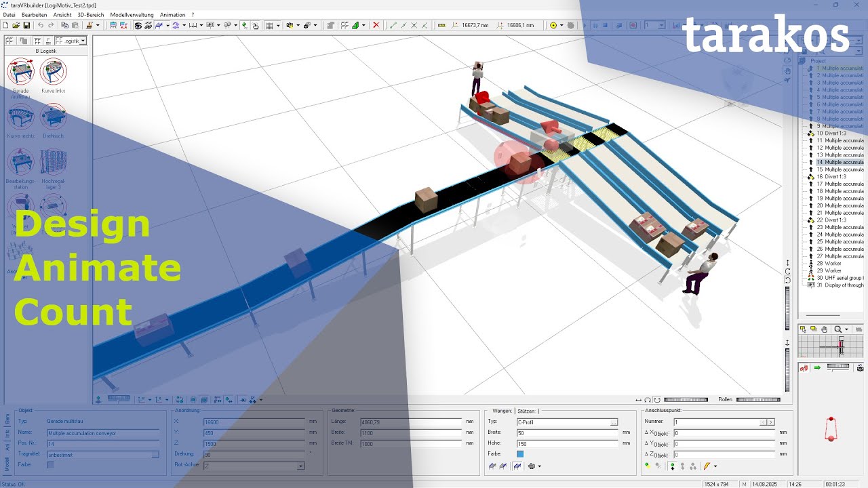This screenshot has width=868, height=488.
Task: Open the dropdown next to the yellow circle icon
Action: (x=561, y=25)
